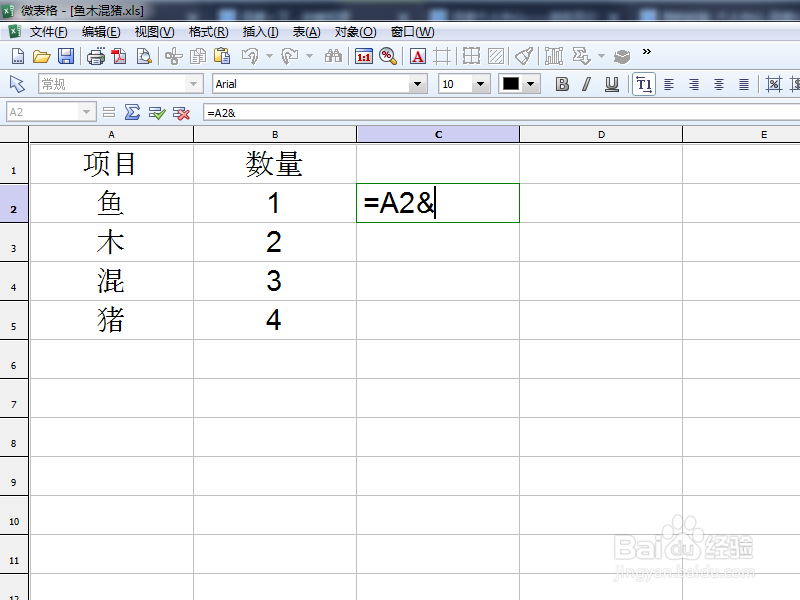Open the zoom magnifier tool
The width and height of the screenshot is (800, 600).
pyautogui.click(x=388, y=56)
